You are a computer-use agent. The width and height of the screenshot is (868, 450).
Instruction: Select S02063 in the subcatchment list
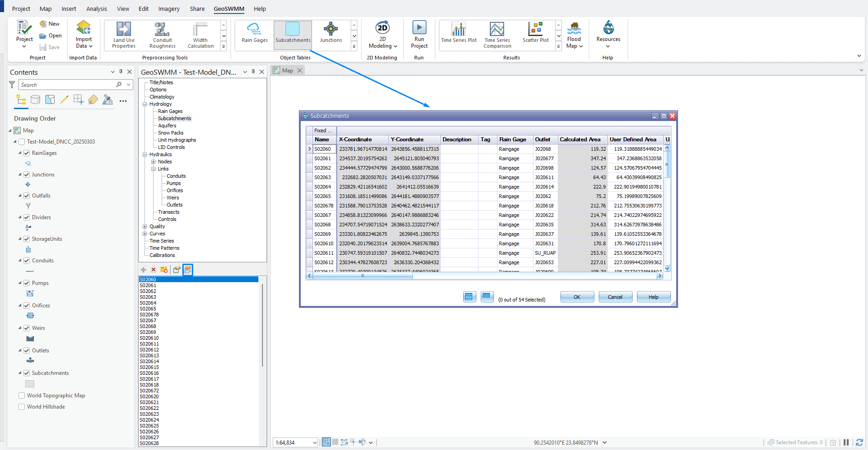click(148, 297)
